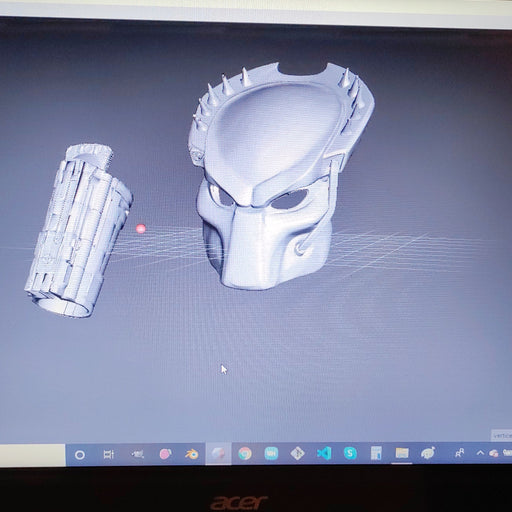Expand the hidden system tray icons chevron
This screenshot has width=512, height=512.
[480, 453]
